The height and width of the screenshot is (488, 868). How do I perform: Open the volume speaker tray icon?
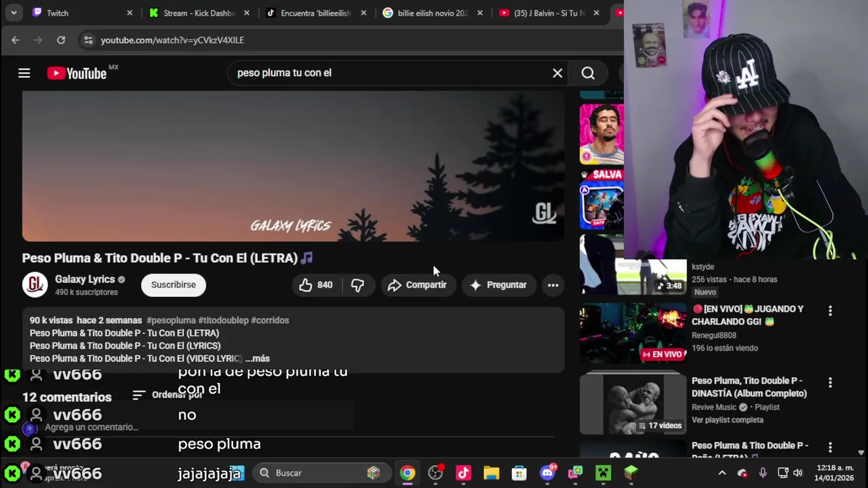point(798,473)
